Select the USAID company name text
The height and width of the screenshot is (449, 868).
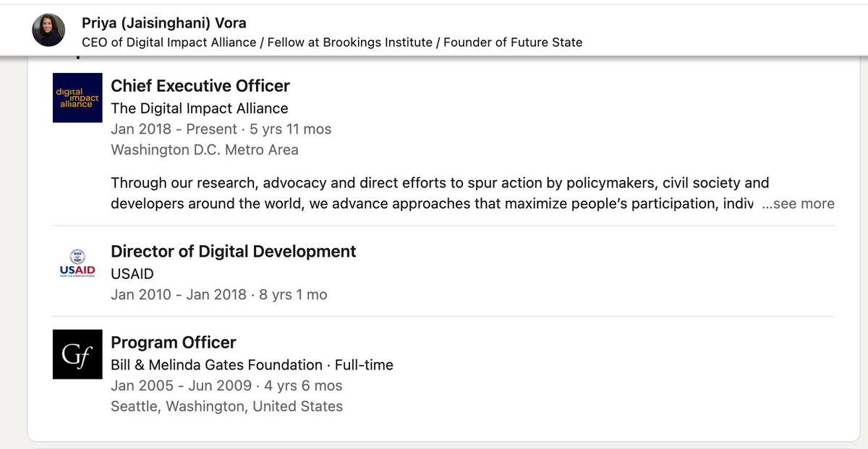pos(132,274)
